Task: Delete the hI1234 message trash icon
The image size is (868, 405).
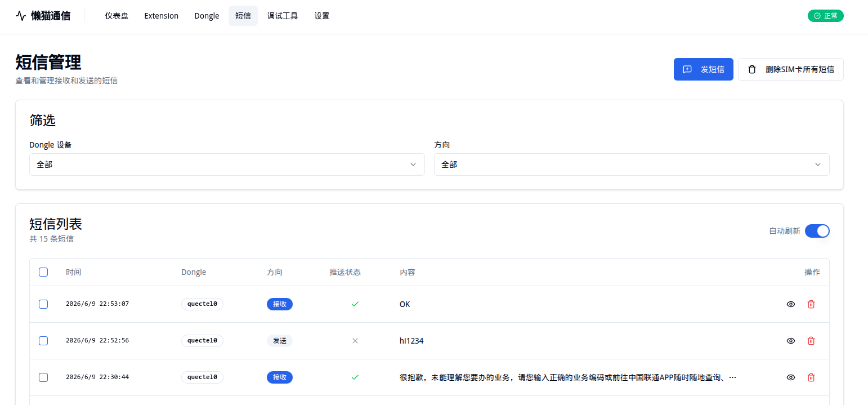Action: click(811, 341)
